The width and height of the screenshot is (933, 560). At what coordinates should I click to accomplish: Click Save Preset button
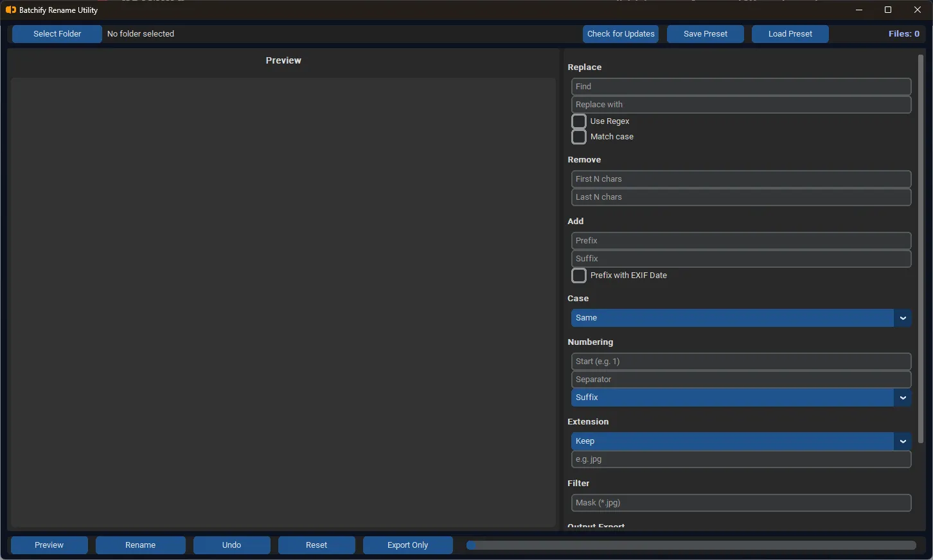(x=705, y=34)
